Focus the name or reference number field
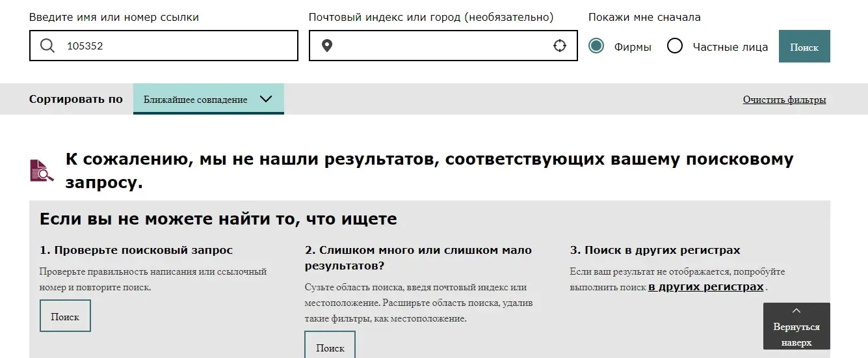The height and width of the screenshot is (358, 868). (164, 46)
